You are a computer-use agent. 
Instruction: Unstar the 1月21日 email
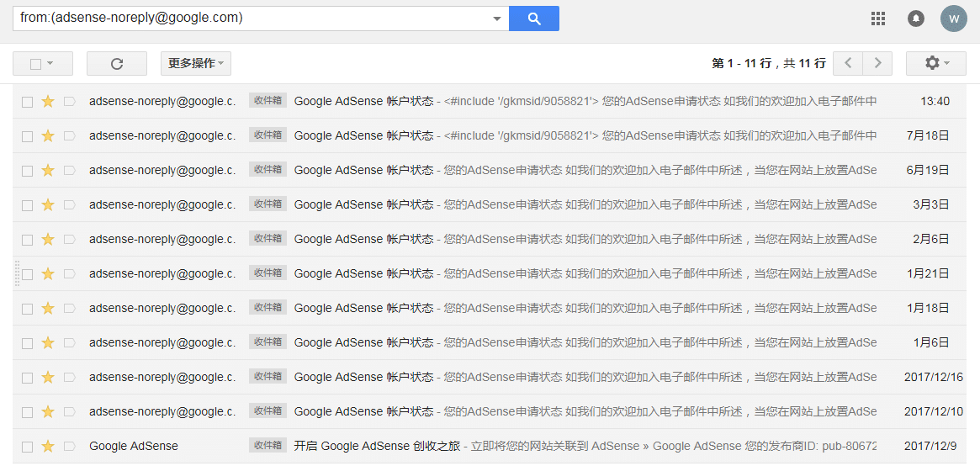(x=47, y=273)
